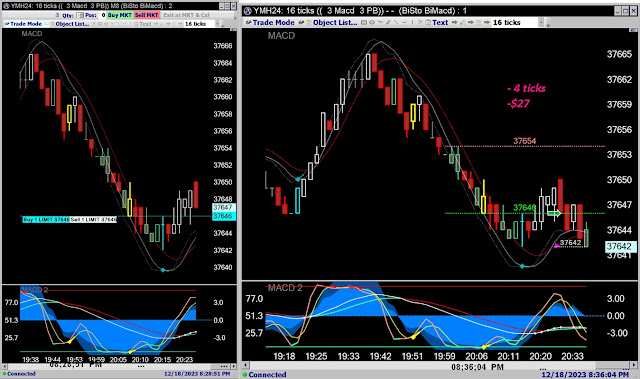Screen dimensions: 640x379
Task: Click right chart horizontal scrollbar right arrow
Action: tap(635, 365)
